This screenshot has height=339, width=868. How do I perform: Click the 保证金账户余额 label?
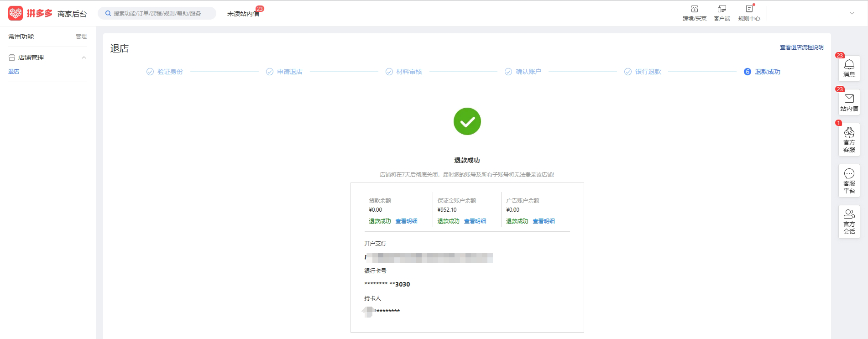coord(456,201)
